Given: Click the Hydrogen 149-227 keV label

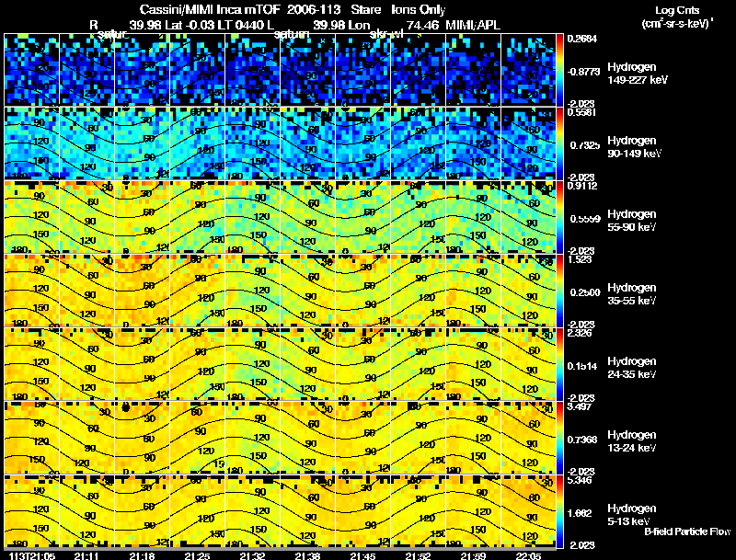Looking at the screenshot, I should coord(637,74).
